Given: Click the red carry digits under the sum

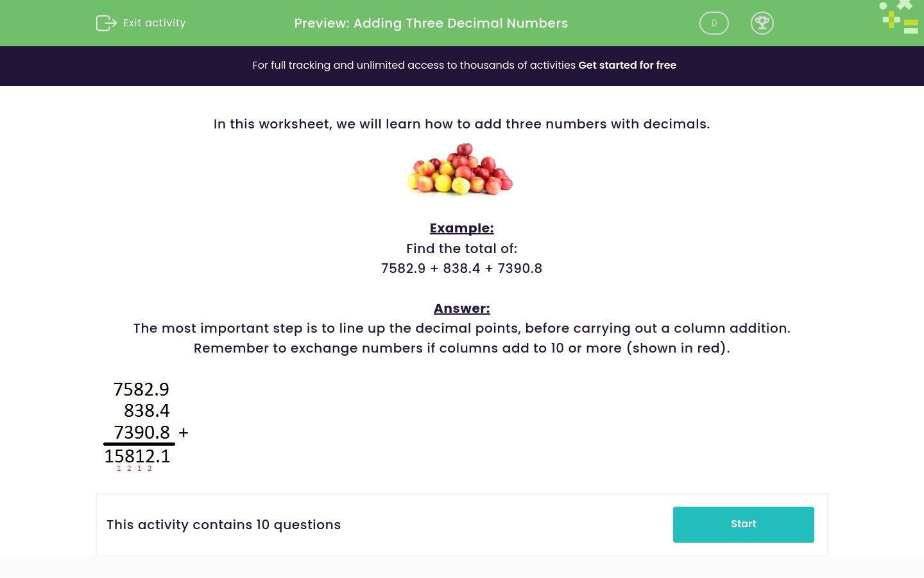Looking at the screenshot, I should (134, 468).
